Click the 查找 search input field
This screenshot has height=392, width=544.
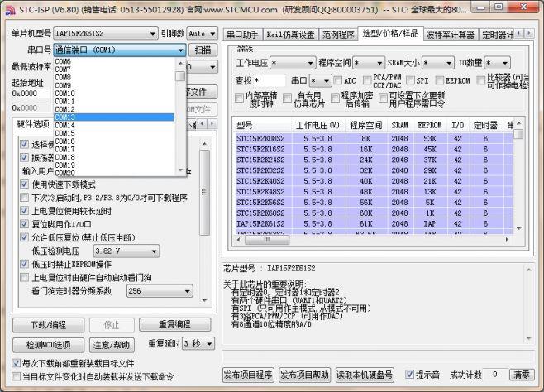(x=270, y=81)
